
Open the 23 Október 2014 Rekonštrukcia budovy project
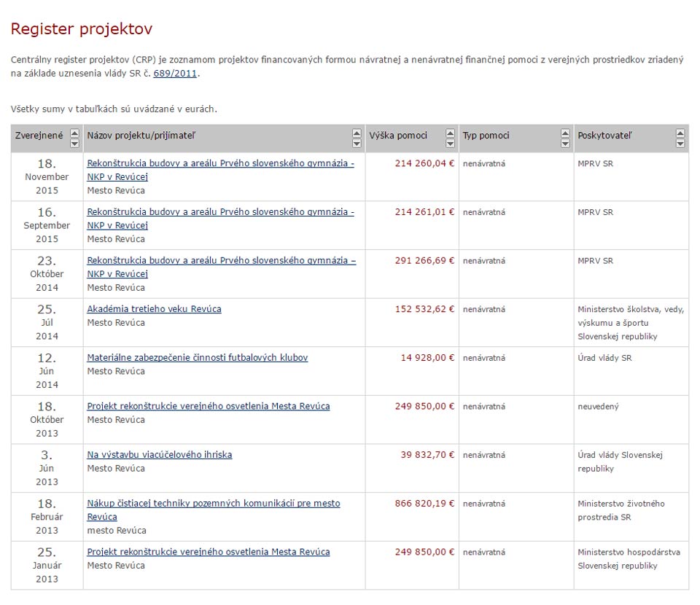coord(221,261)
